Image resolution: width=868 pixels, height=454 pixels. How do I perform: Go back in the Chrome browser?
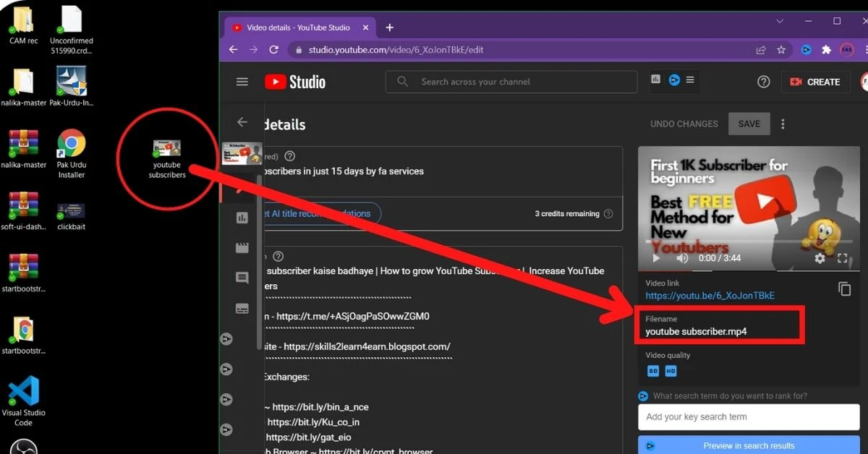click(233, 50)
